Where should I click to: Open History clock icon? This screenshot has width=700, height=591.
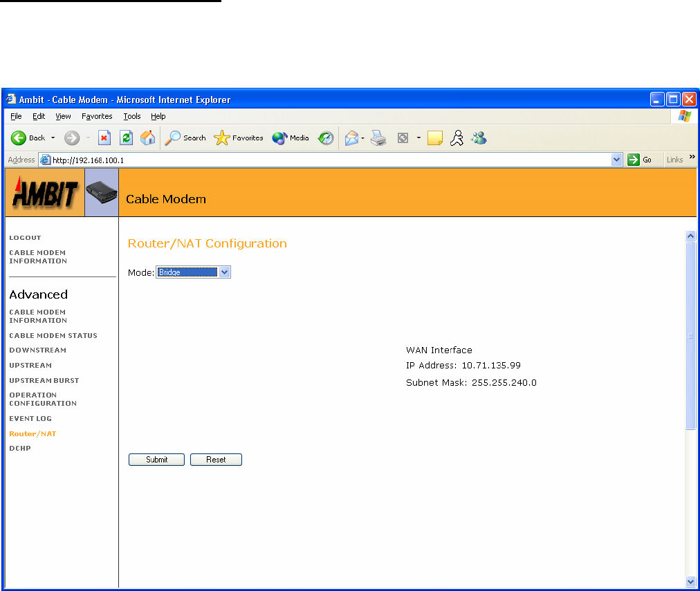tap(326, 138)
